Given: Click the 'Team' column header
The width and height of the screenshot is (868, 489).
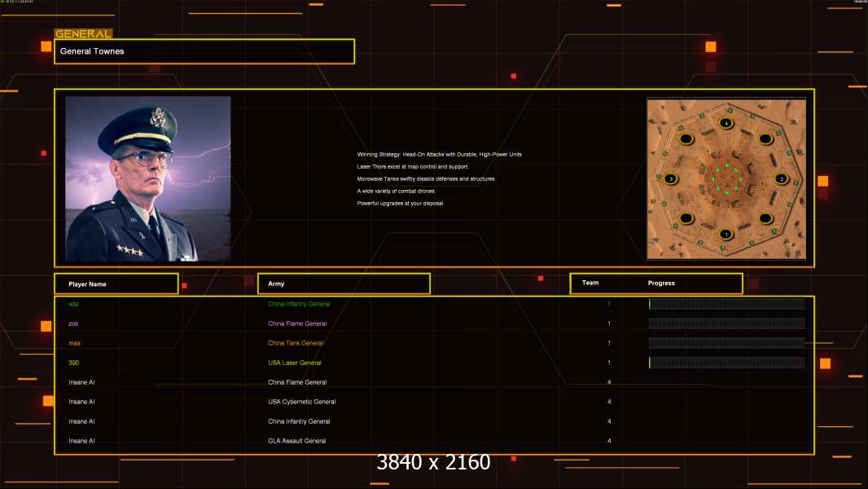Looking at the screenshot, I should tap(590, 283).
